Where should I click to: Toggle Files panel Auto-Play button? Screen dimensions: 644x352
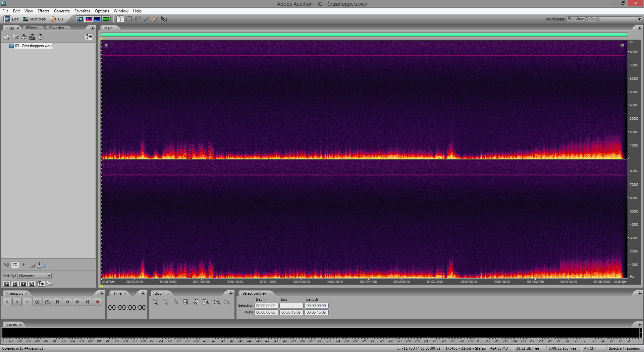[6, 265]
